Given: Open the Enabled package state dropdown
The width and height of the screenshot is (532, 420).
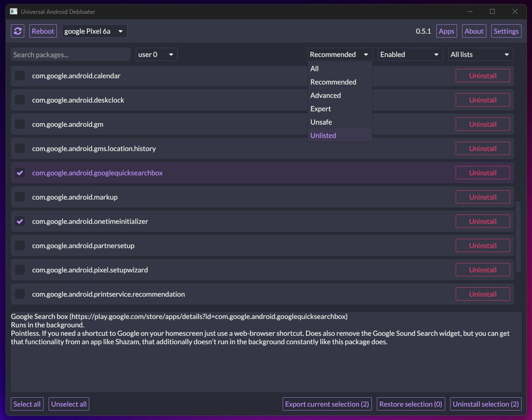Looking at the screenshot, I should [x=410, y=54].
